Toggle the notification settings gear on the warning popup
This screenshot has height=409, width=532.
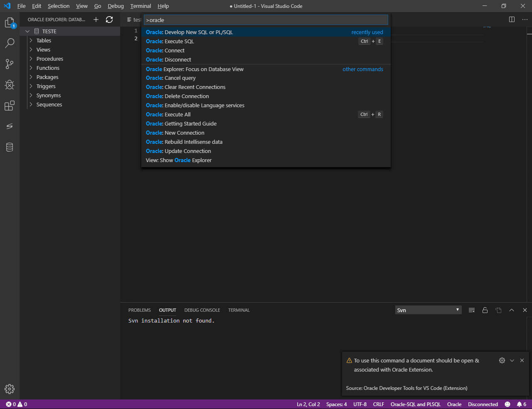[502, 360]
